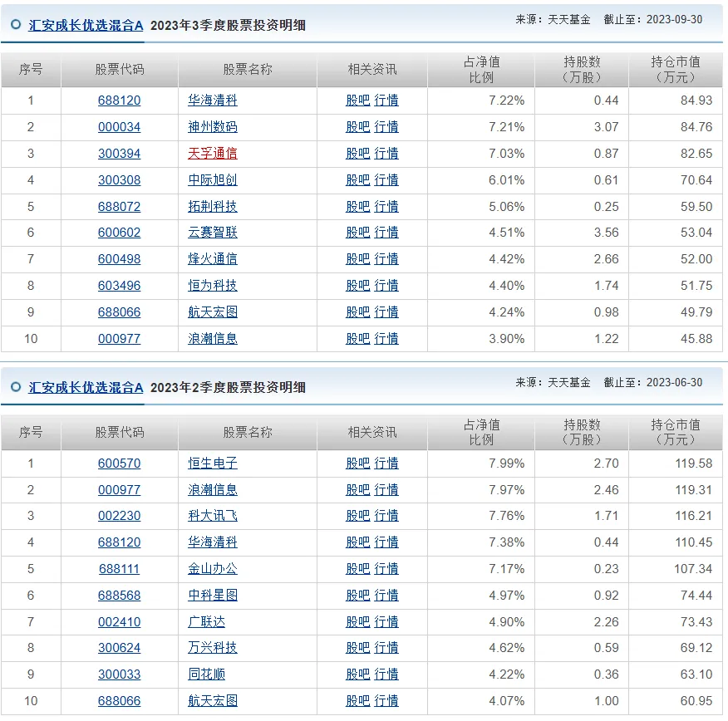Open 烽火通信 stock link
This screenshot has height=721, width=728.
213,259
